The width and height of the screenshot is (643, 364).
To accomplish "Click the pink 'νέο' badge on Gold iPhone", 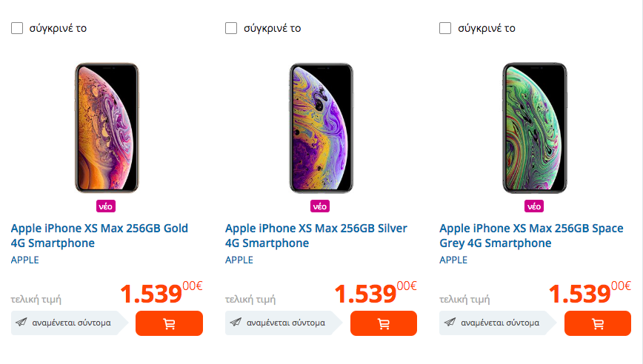I will (106, 206).
